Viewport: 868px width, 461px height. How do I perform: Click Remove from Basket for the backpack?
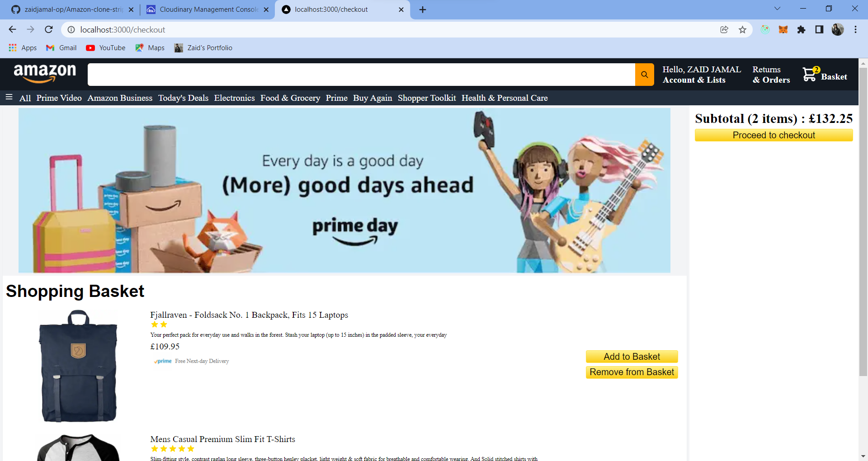pyautogui.click(x=632, y=372)
